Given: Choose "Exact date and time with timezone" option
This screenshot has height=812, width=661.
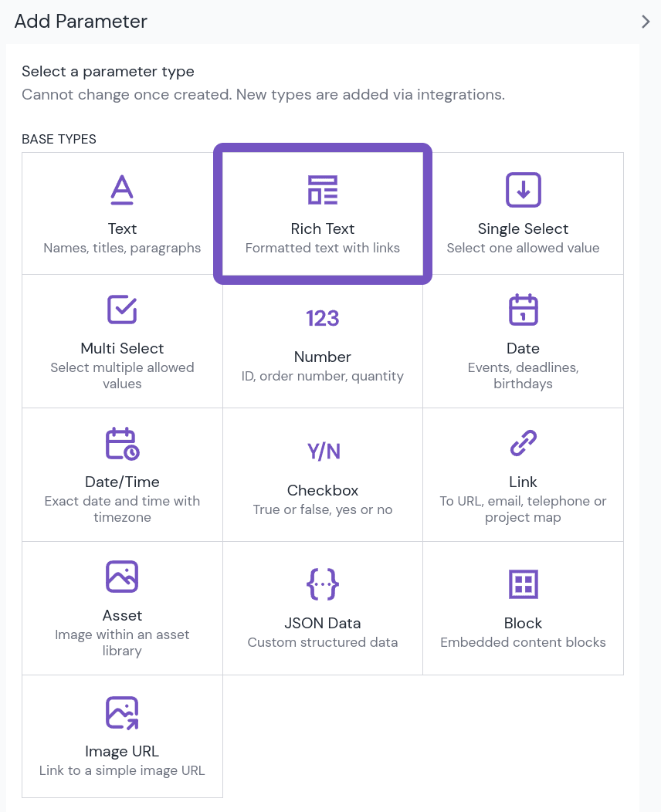Looking at the screenshot, I should [x=122, y=509].
